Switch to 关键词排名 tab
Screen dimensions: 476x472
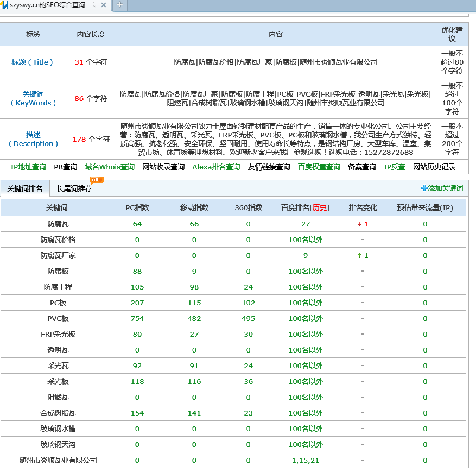click(x=25, y=188)
